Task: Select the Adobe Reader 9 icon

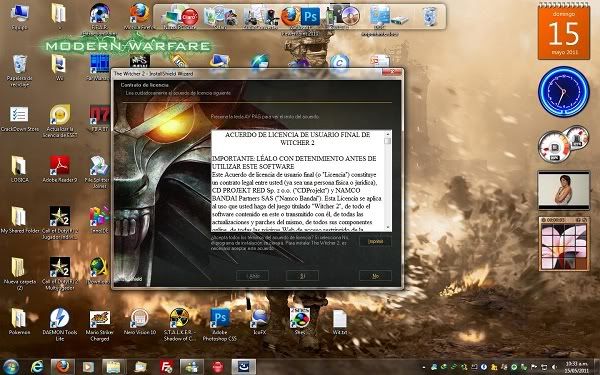Action: tap(60, 168)
